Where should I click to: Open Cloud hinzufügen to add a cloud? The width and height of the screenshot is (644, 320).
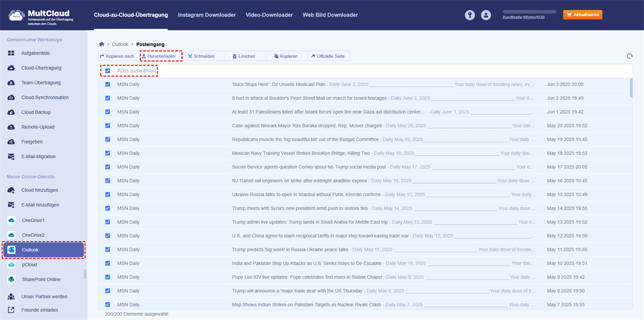click(x=40, y=190)
